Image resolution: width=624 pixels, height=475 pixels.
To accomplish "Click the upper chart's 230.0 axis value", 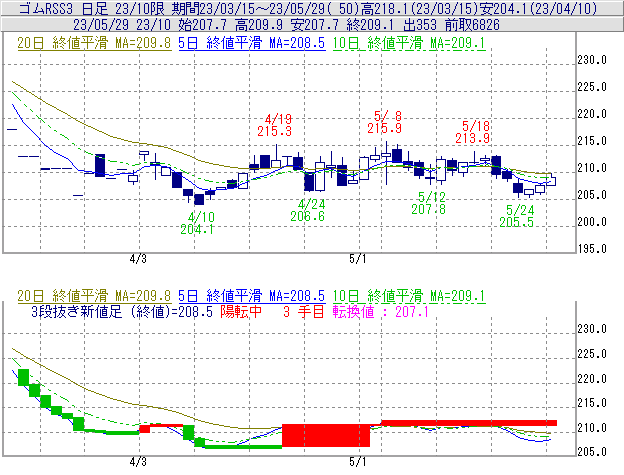I will pos(592,60).
